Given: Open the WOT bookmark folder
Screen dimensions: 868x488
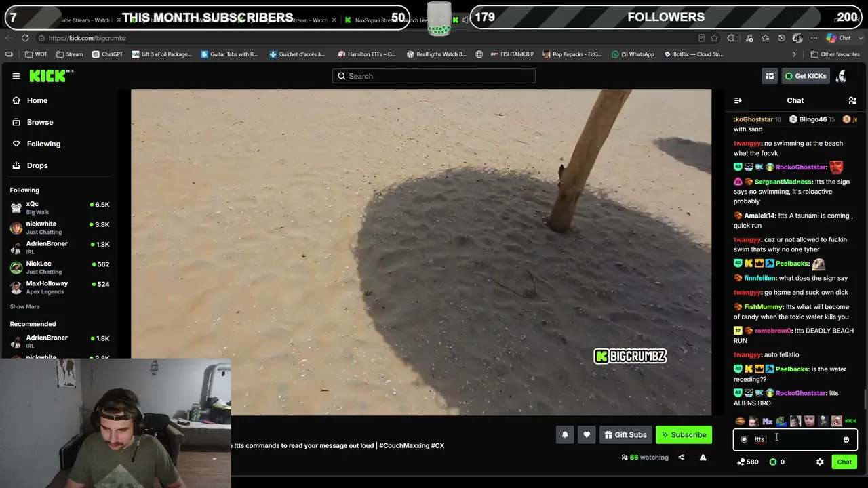Looking at the screenshot, I should (36, 54).
